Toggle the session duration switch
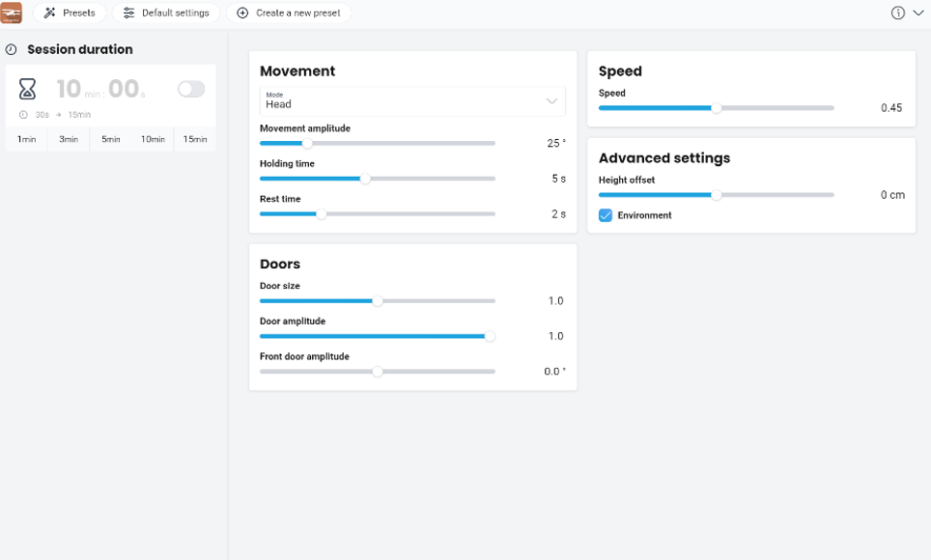Screen dimensions: 931x560 point(191,90)
